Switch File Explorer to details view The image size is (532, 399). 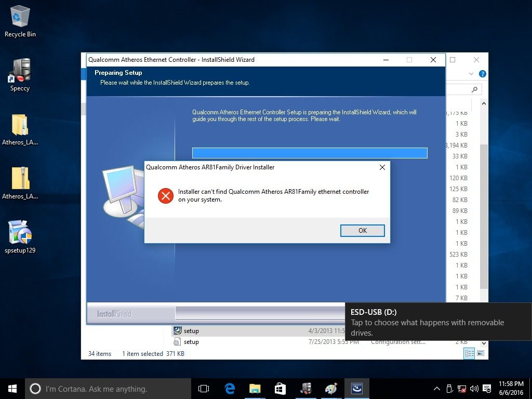470,353
